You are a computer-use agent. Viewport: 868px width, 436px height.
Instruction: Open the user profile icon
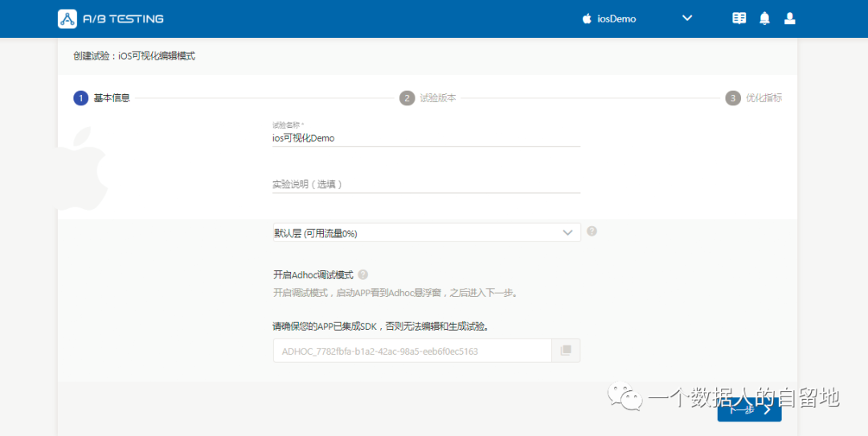[789, 18]
